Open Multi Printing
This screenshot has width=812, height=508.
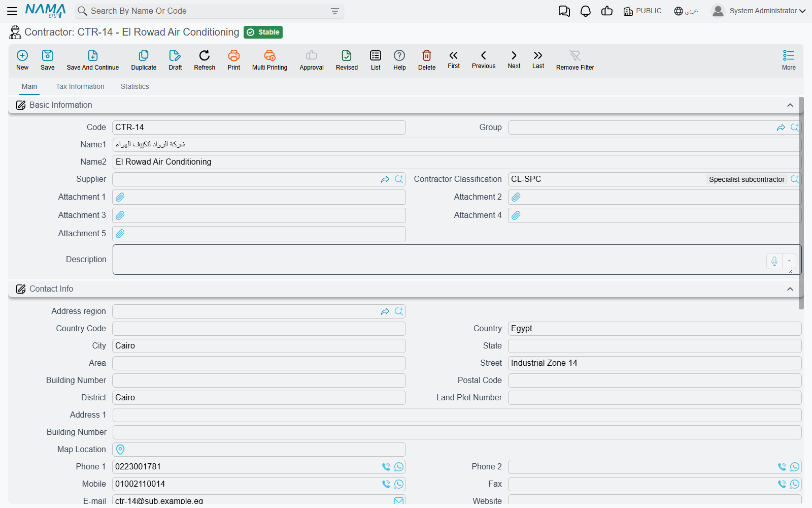269,60
